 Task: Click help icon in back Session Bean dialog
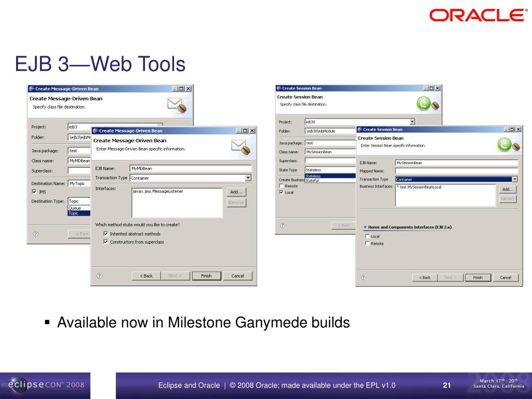(283, 225)
